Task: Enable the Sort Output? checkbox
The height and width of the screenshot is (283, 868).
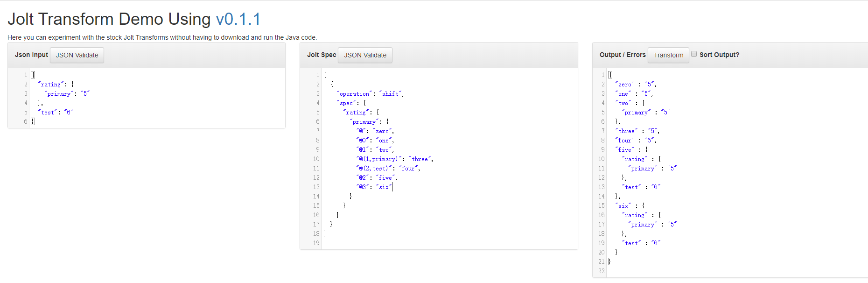Action: click(694, 54)
